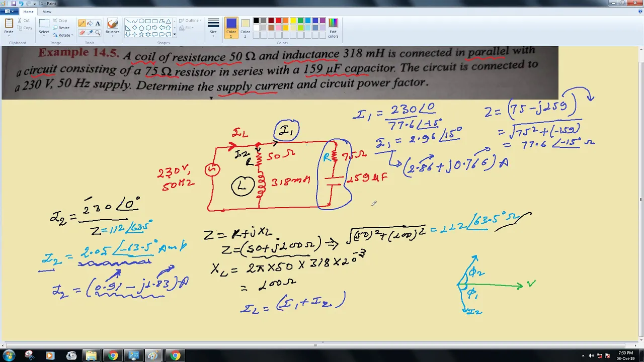Choose the Line shape
Image resolution: width=644 pixels, height=362 pixels.
(x=128, y=21)
